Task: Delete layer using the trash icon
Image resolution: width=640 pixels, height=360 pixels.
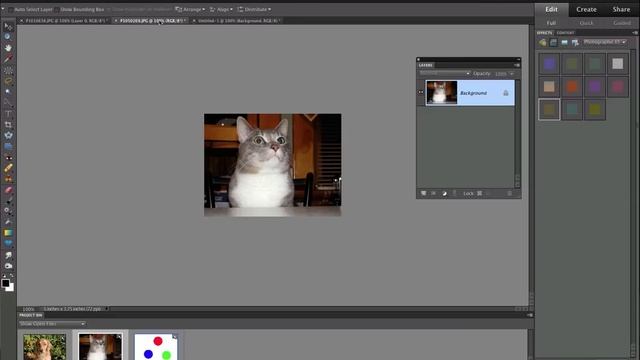Action: (x=509, y=193)
